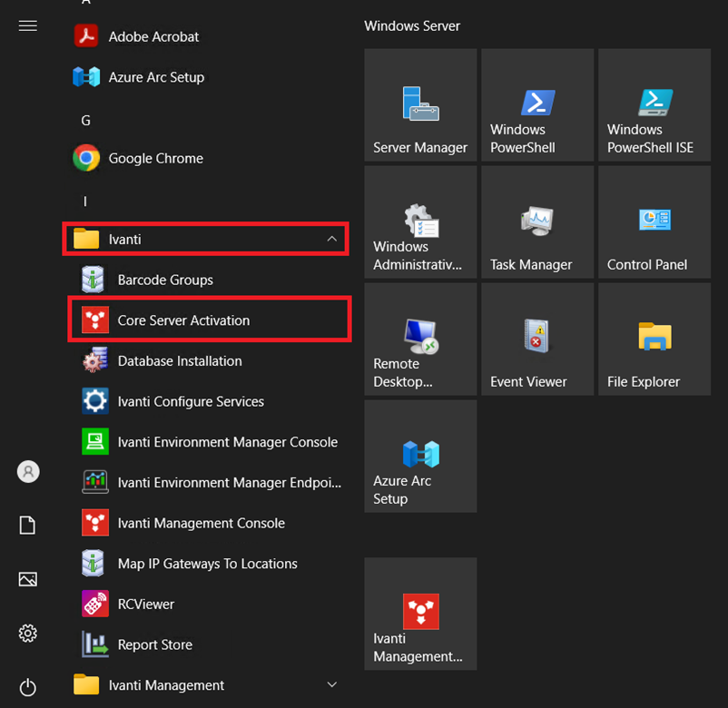Open Power options button

28,687
